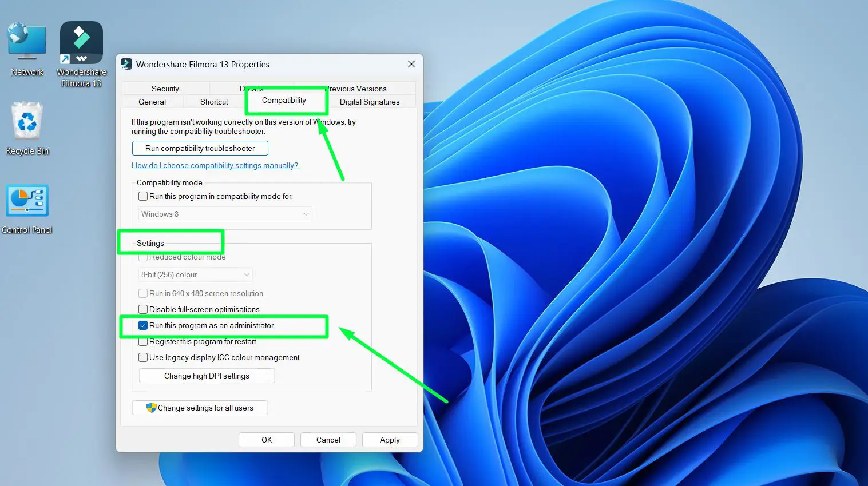
Task: Click the Filmora icon in the dialog title bar
Action: 126,64
